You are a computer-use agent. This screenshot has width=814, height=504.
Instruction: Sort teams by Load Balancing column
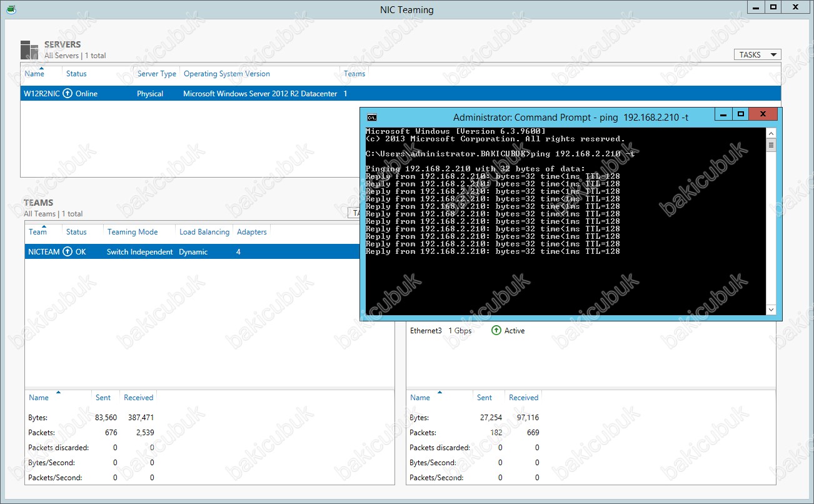coord(204,232)
